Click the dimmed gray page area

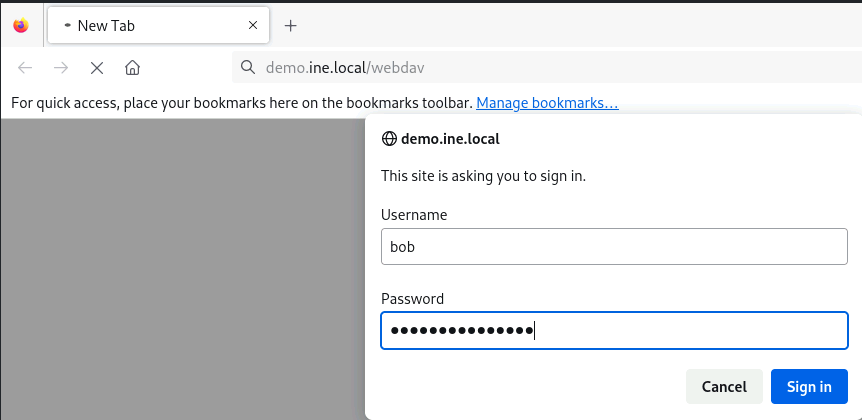180,270
